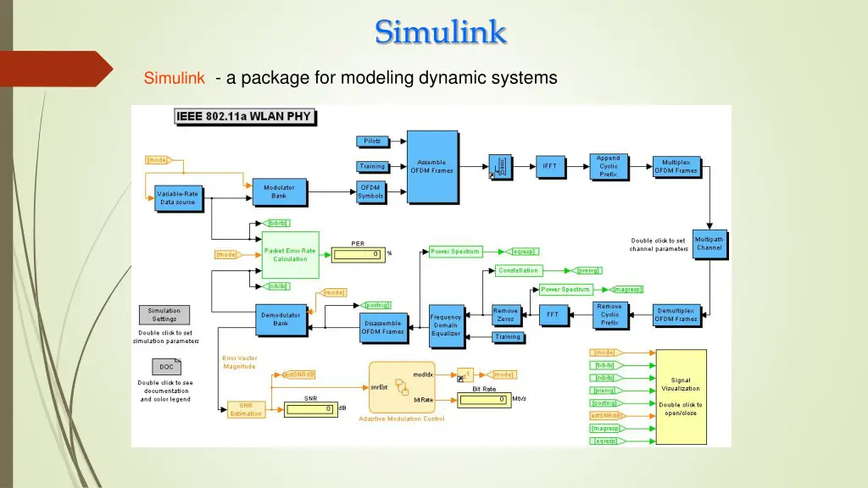The width and height of the screenshot is (868, 488).
Task: Open the Signal Visualization block
Action: [x=681, y=394]
